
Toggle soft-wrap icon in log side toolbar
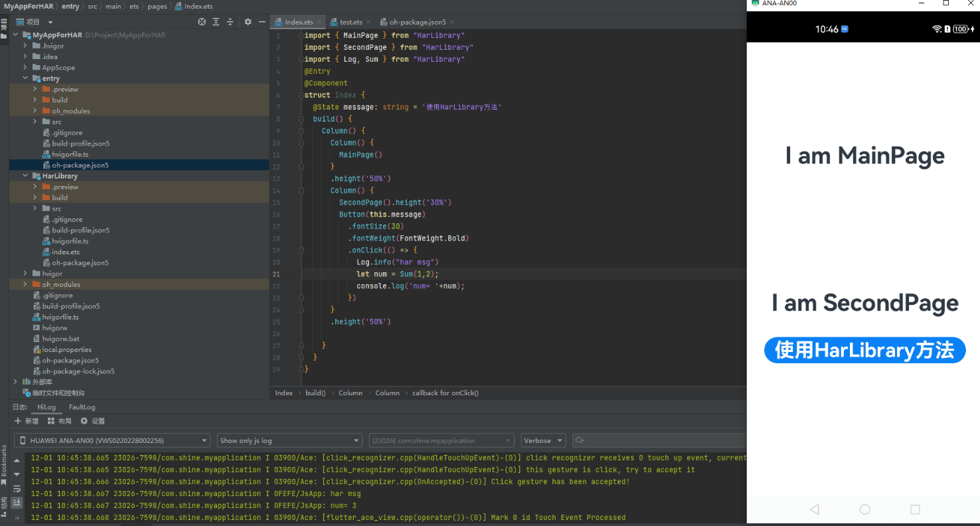tap(17, 489)
